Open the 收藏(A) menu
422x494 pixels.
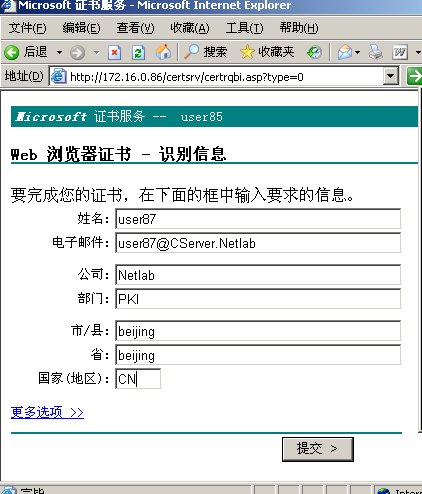(190, 28)
